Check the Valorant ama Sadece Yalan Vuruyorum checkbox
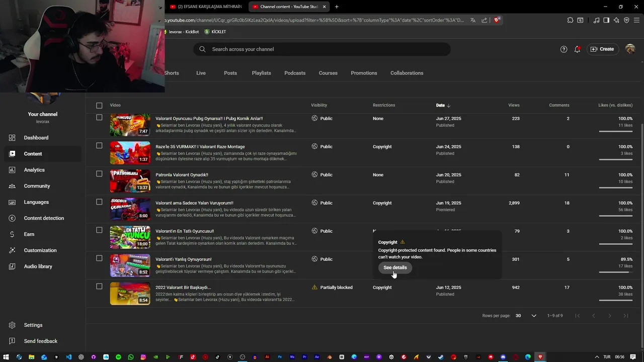The image size is (644, 362). (x=99, y=202)
